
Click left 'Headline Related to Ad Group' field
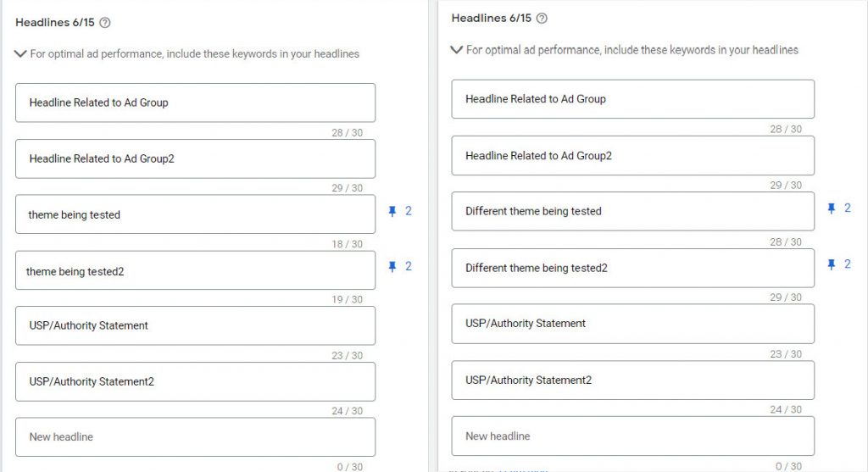pyautogui.click(x=195, y=103)
